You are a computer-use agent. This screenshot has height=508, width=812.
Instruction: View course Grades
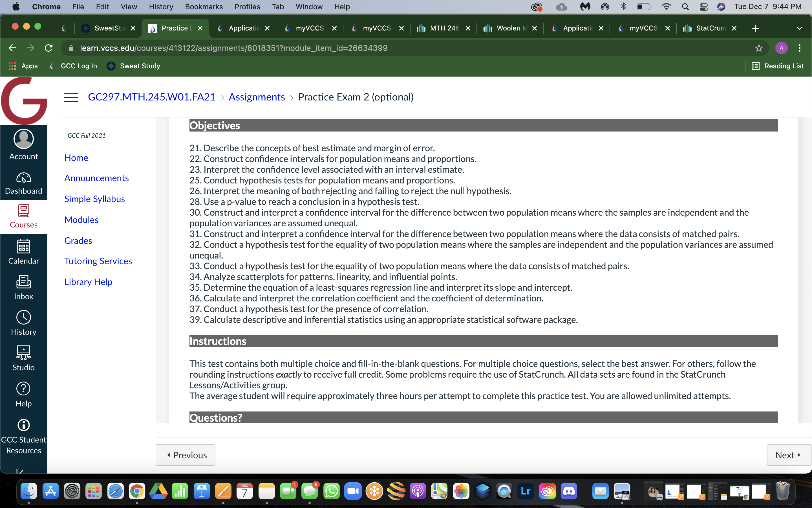click(78, 240)
